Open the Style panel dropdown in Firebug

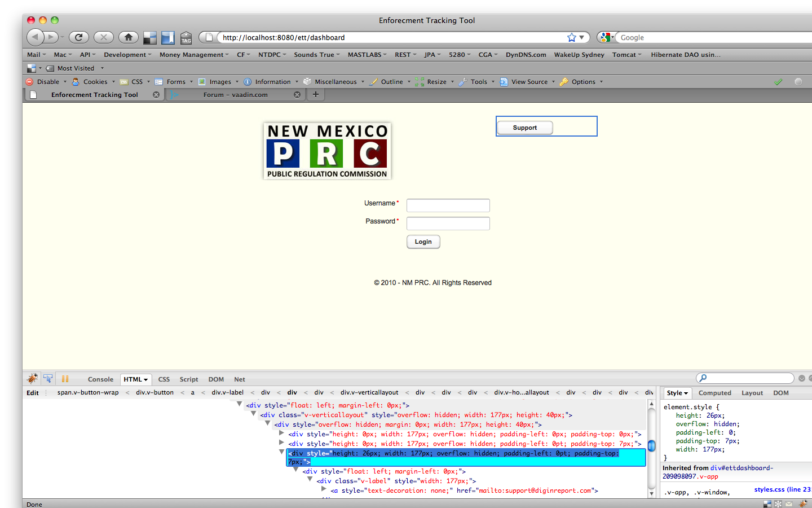[x=677, y=393]
